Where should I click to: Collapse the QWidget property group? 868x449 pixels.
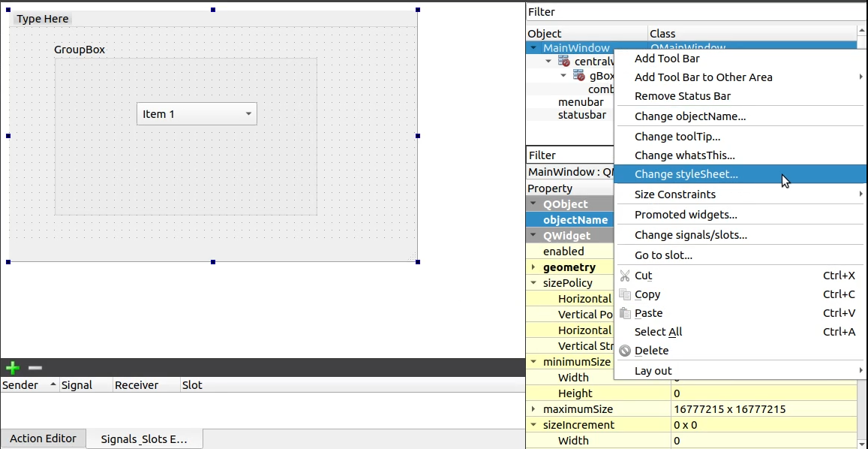pos(533,236)
